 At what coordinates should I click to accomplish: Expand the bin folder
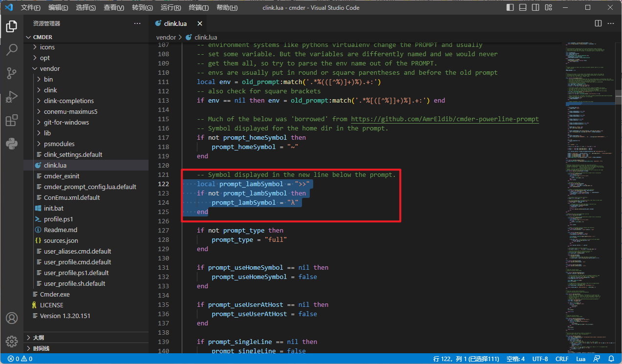tap(86, 79)
